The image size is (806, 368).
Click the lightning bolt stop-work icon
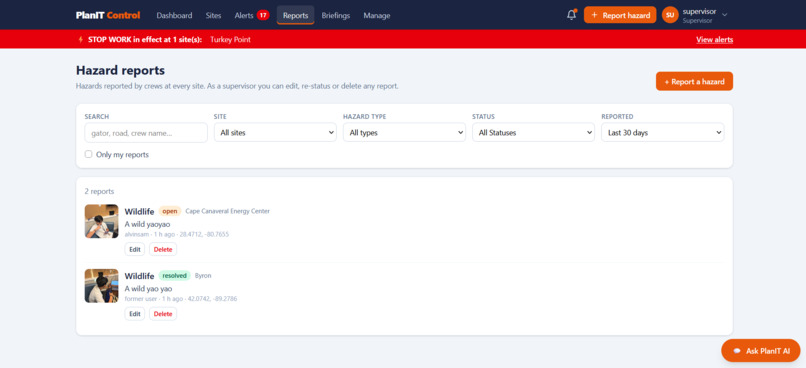81,40
